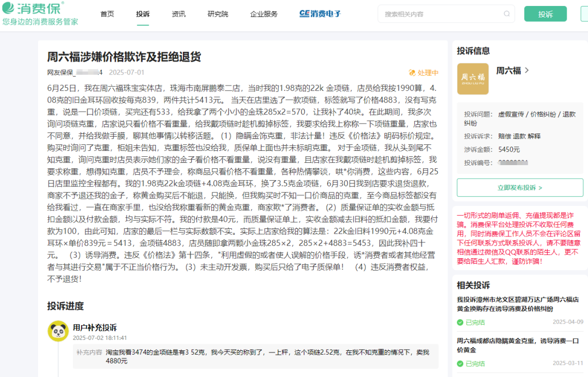This screenshot has height=377, width=588.
Task: Click the post date 2025-07-01
Action: click(126, 72)
